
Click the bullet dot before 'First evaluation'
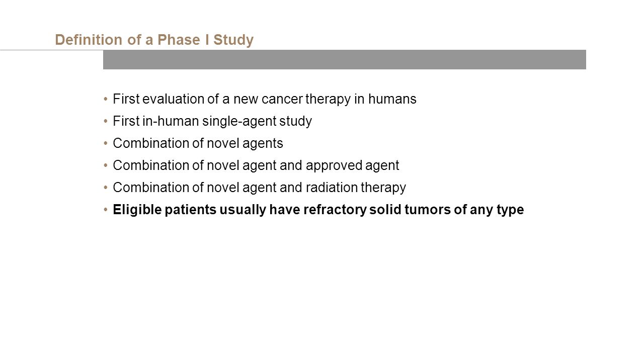click(x=106, y=100)
